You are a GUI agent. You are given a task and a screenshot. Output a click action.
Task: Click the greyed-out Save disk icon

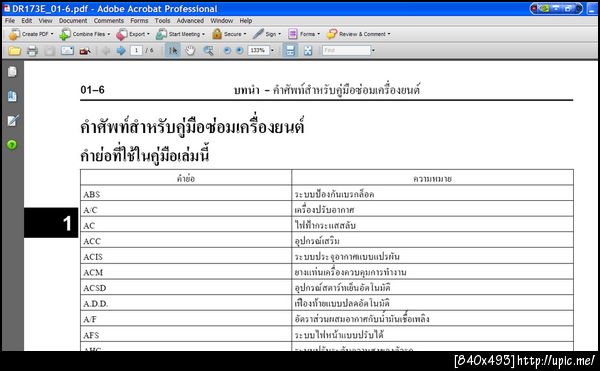point(49,50)
